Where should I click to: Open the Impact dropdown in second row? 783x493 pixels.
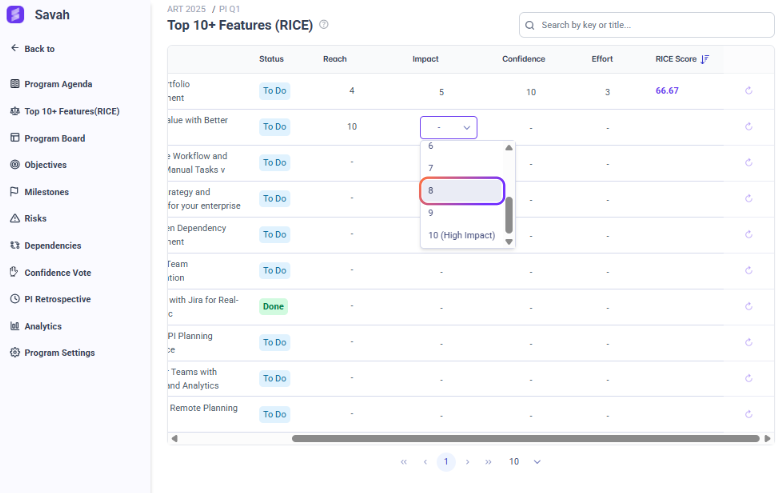coord(448,127)
